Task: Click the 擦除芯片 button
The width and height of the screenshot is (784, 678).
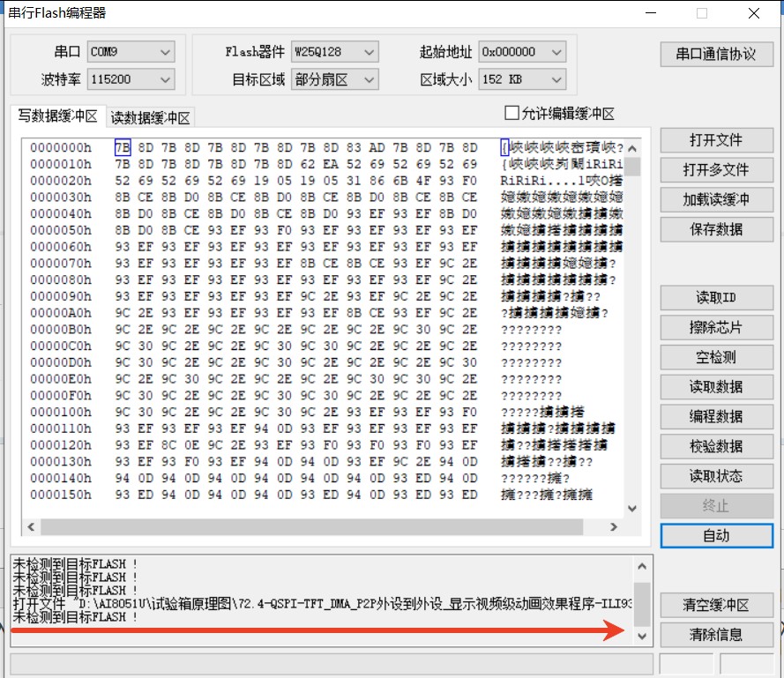Action: pos(716,327)
